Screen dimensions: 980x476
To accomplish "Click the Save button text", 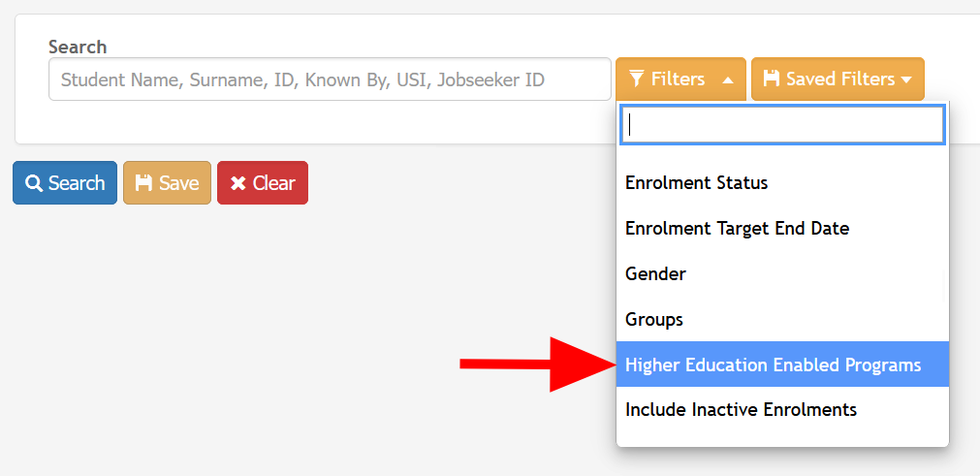I will click(x=178, y=183).
